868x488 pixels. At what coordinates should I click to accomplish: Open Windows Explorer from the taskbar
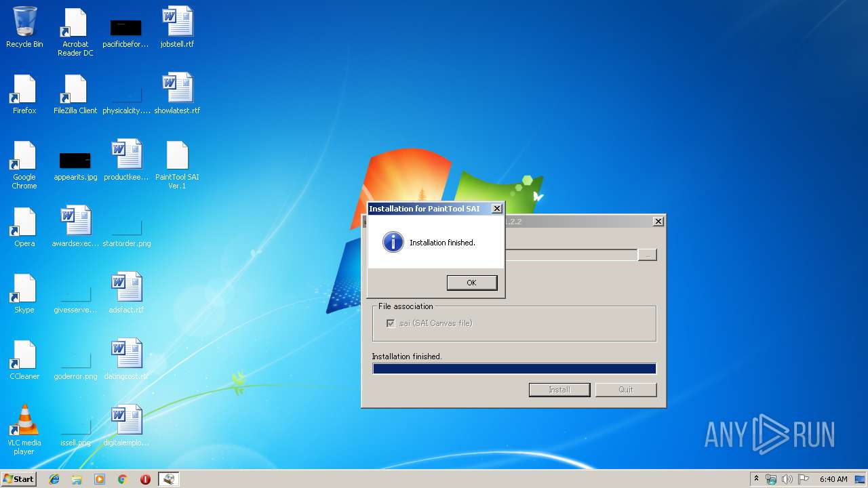point(77,479)
